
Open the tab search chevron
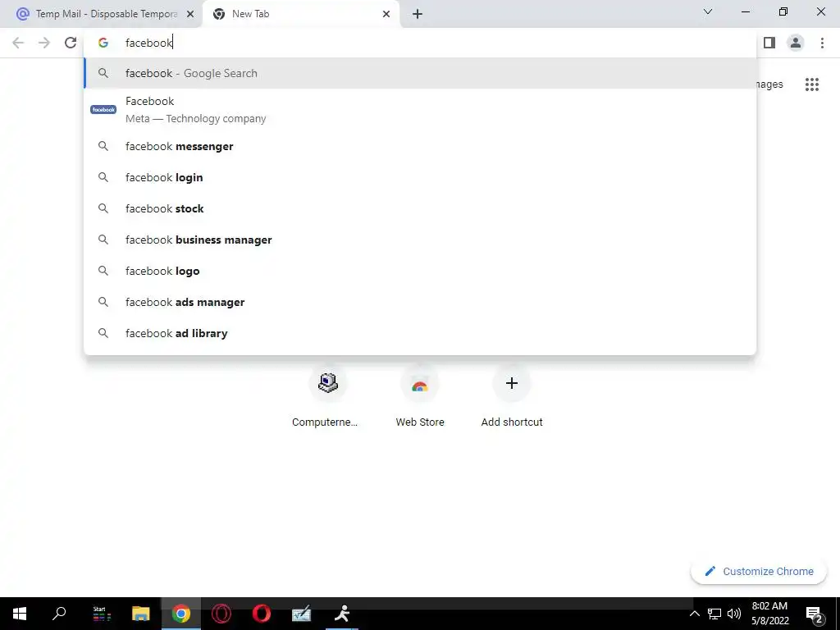click(x=708, y=11)
